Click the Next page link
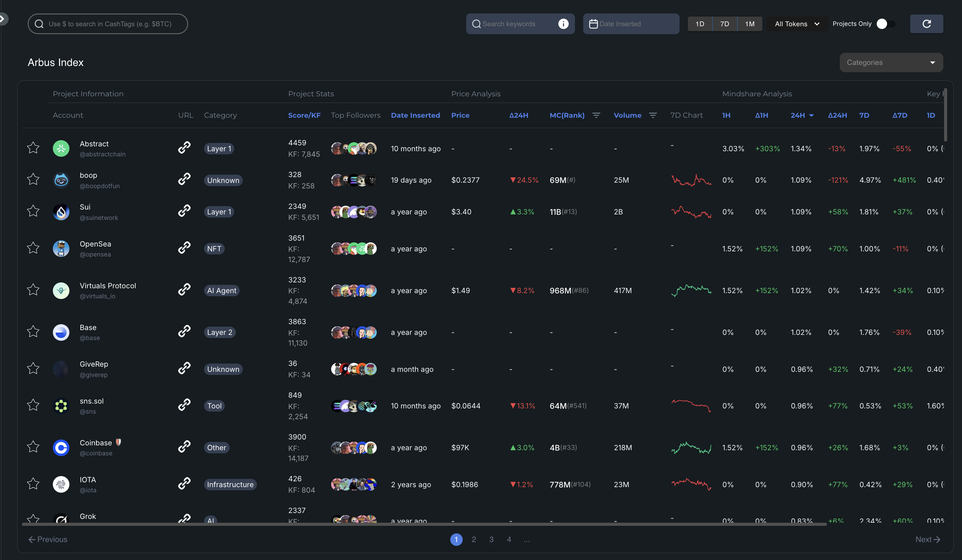The image size is (962, 560). pos(927,539)
